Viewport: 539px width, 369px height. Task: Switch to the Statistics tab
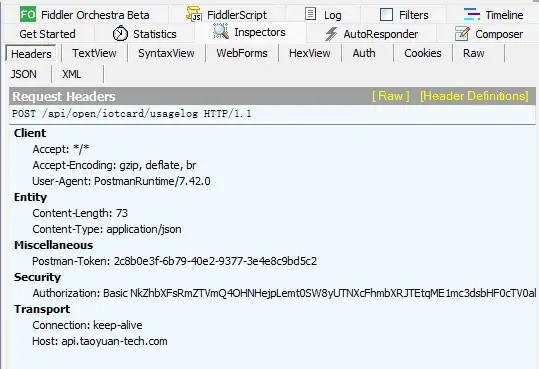(x=144, y=34)
